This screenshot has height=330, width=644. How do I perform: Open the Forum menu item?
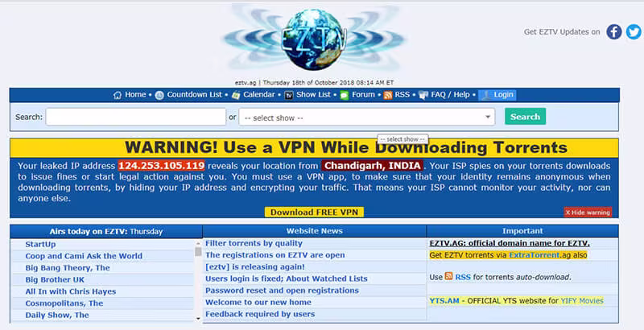pyautogui.click(x=363, y=95)
